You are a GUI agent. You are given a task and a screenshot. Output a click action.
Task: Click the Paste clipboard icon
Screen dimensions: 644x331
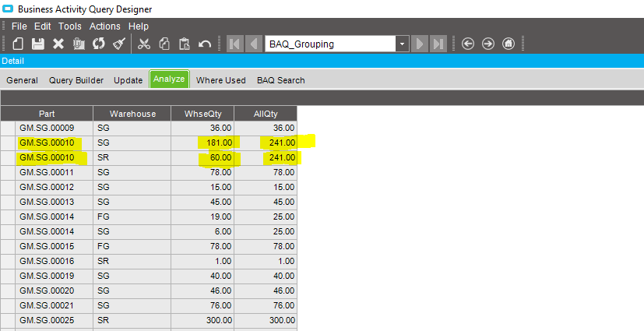185,44
